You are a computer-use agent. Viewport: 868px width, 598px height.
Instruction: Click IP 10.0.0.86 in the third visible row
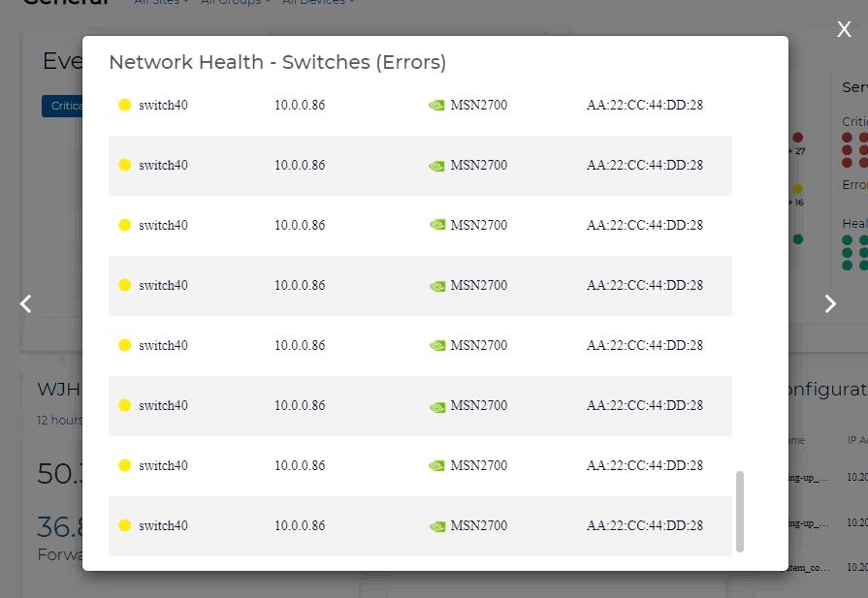pos(300,225)
